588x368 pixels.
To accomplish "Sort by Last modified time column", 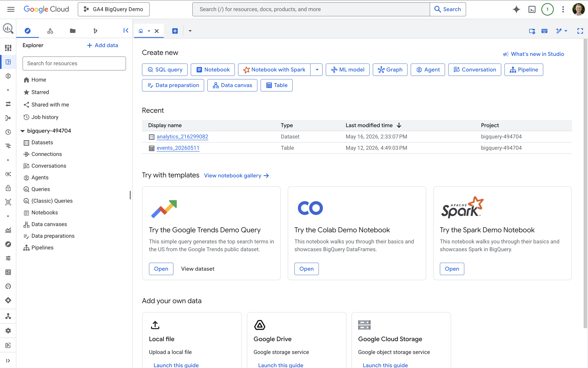I will [373, 125].
